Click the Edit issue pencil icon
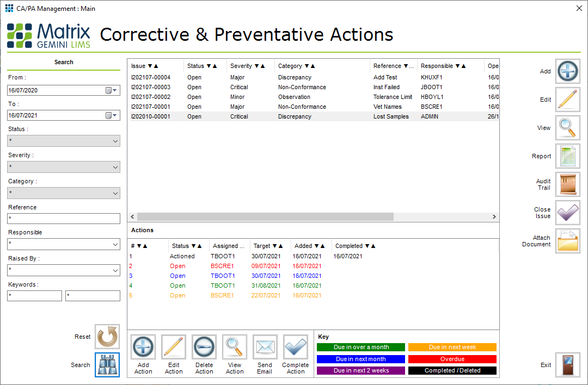Image resolution: width=588 pixels, height=385 pixels. pos(567,100)
